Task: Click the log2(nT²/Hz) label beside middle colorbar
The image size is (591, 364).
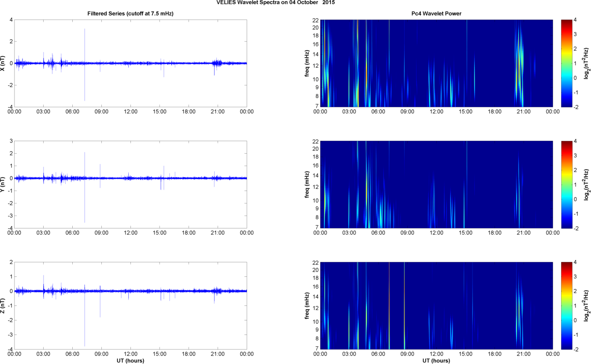Action: click(x=587, y=184)
